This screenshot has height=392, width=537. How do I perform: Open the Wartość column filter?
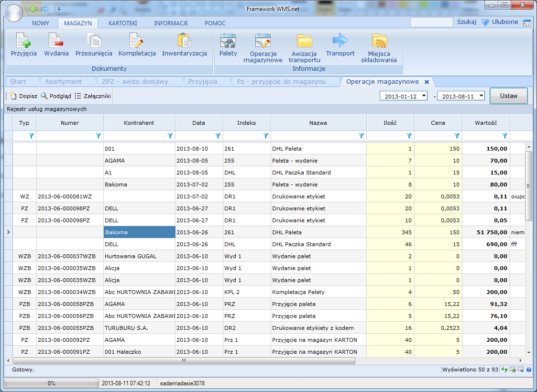point(504,136)
